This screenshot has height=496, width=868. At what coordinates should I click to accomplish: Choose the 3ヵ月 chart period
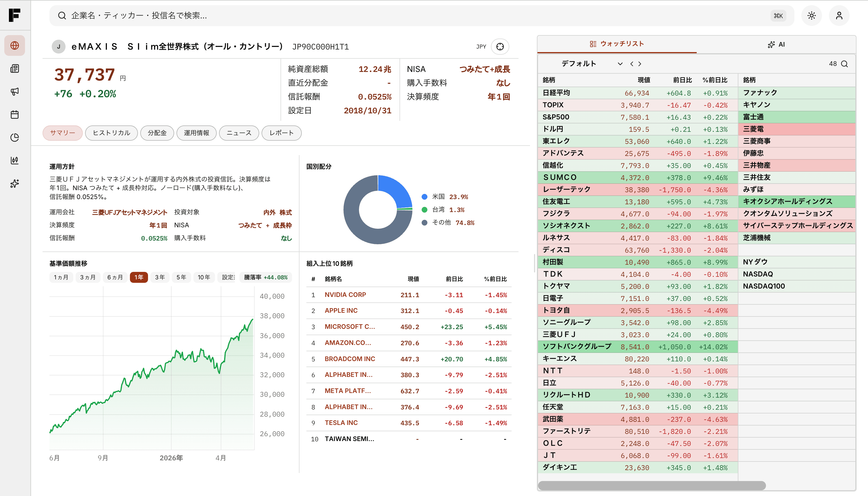88,277
